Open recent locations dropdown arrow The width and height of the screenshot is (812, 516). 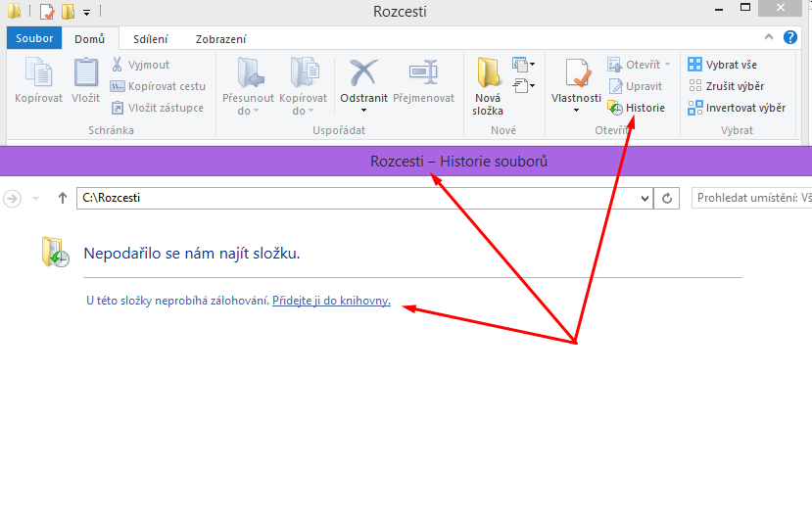coord(35,198)
